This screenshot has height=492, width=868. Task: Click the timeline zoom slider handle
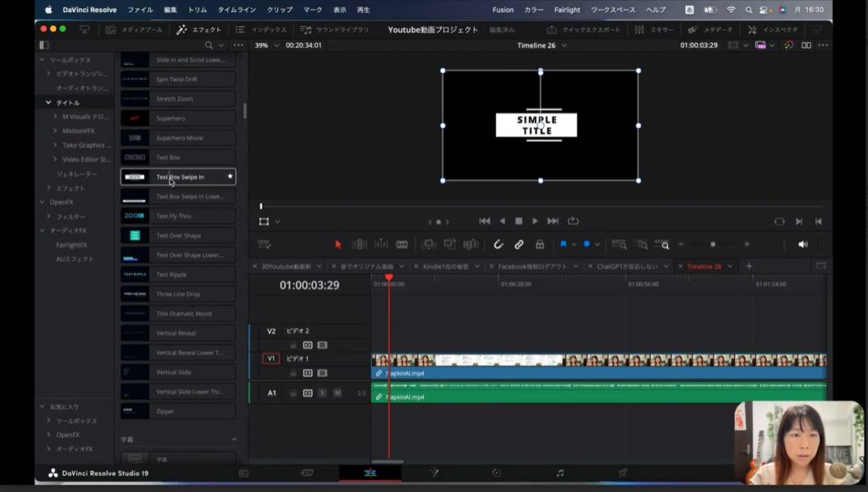click(713, 244)
